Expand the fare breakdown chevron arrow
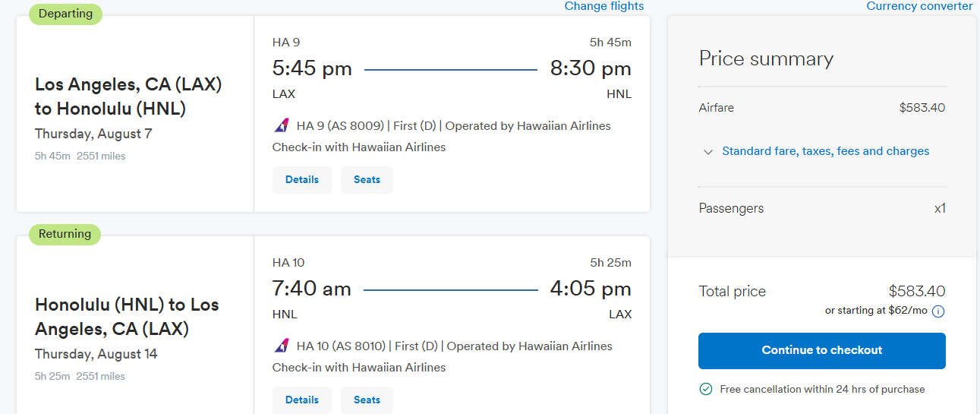The width and height of the screenshot is (980, 414). [708, 152]
